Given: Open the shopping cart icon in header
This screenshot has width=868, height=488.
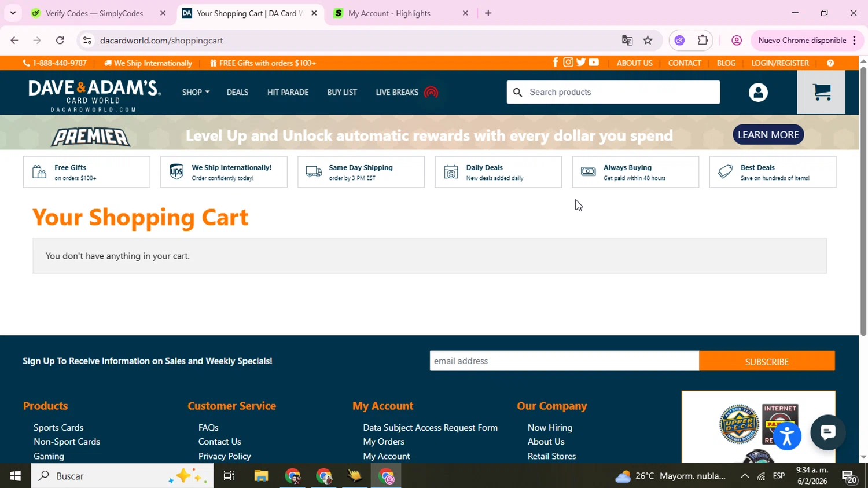Looking at the screenshot, I should click(821, 92).
